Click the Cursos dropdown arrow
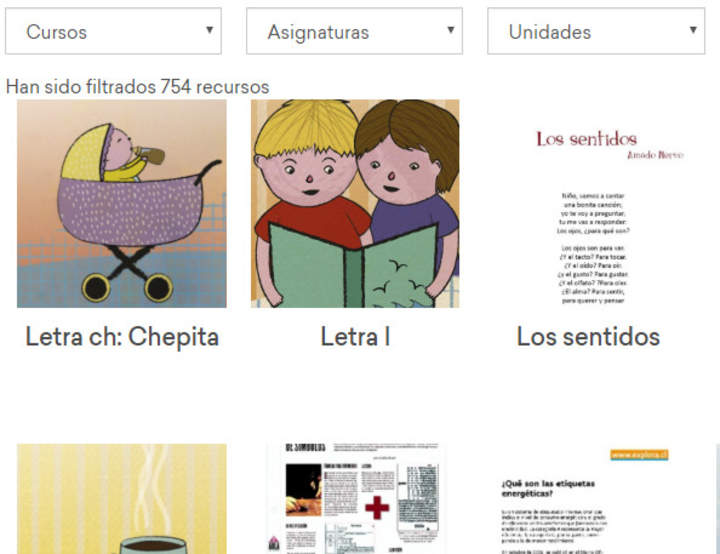Viewport: 720px width, 554px height. click(x=209, y=30)
